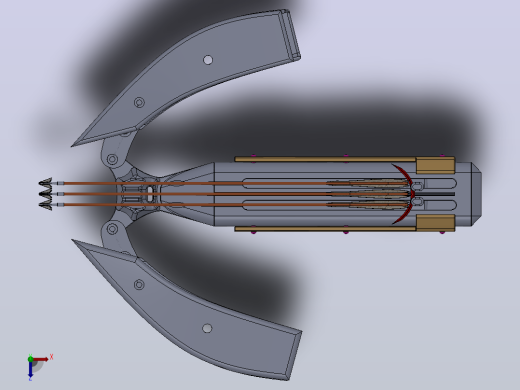The width and height of the screenshot is (520, 390).
Task: Select the white oval slot in the riser
Action: pos(150,194)
